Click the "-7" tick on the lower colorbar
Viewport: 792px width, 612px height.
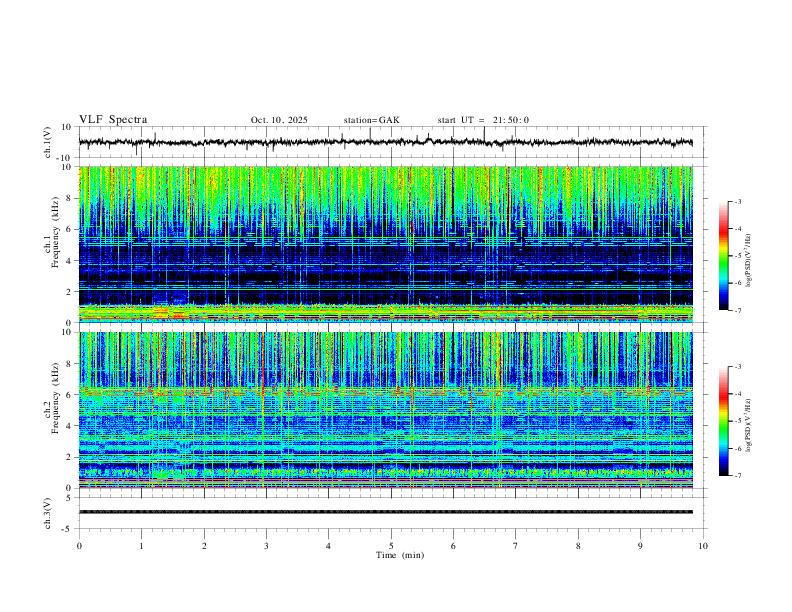click(x=738, y=476)
